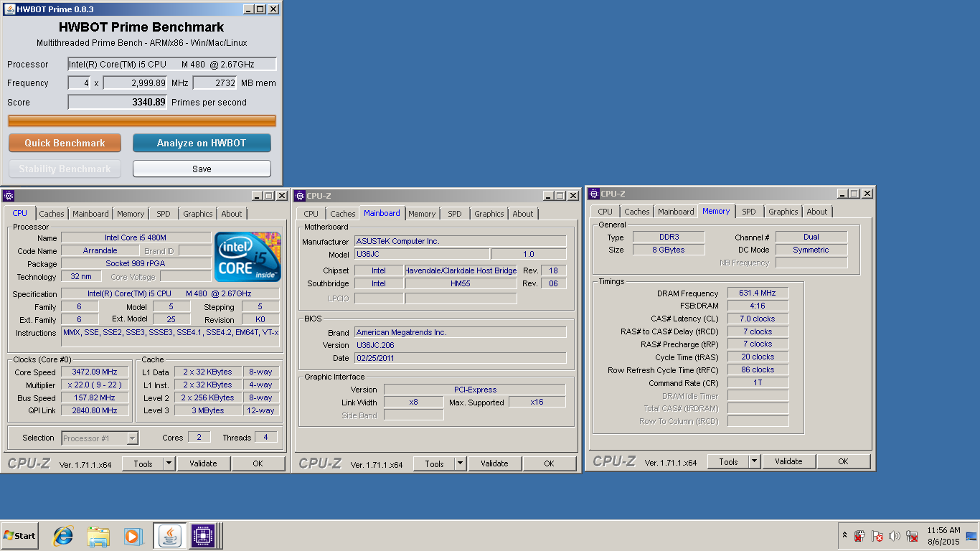Open the SPD tab in the Memory window
Image resolution: width=980 pixels, height=551 pixels.
(749, 212)
